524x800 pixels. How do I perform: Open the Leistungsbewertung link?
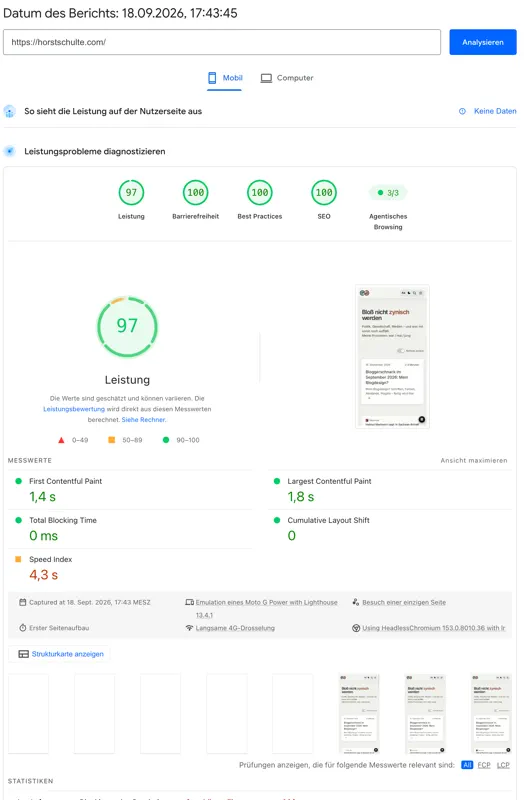(x=74, y=409)
